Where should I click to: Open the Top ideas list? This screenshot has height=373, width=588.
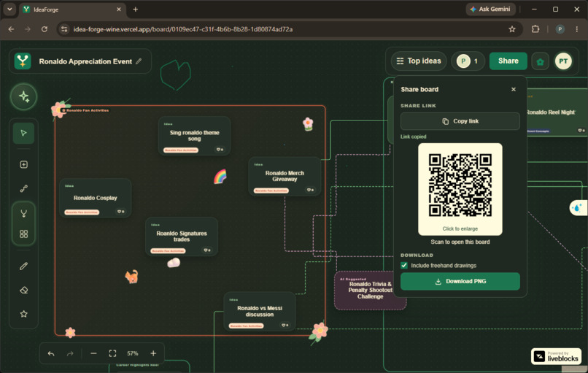pyautogui.click(x=419, y=61)
